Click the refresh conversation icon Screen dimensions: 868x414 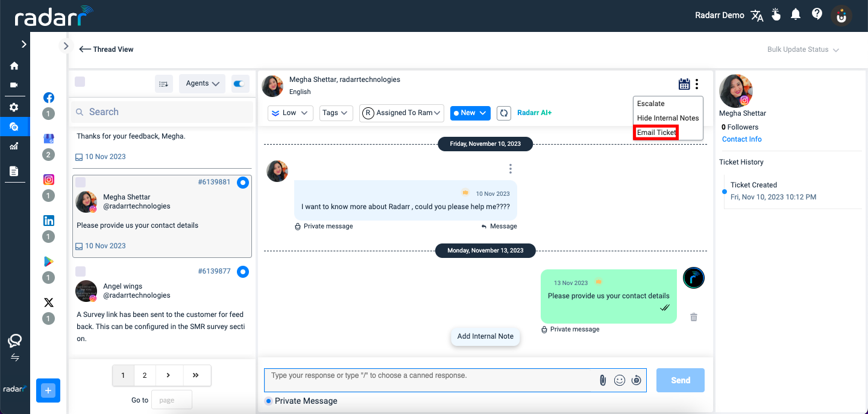point(505,113)
